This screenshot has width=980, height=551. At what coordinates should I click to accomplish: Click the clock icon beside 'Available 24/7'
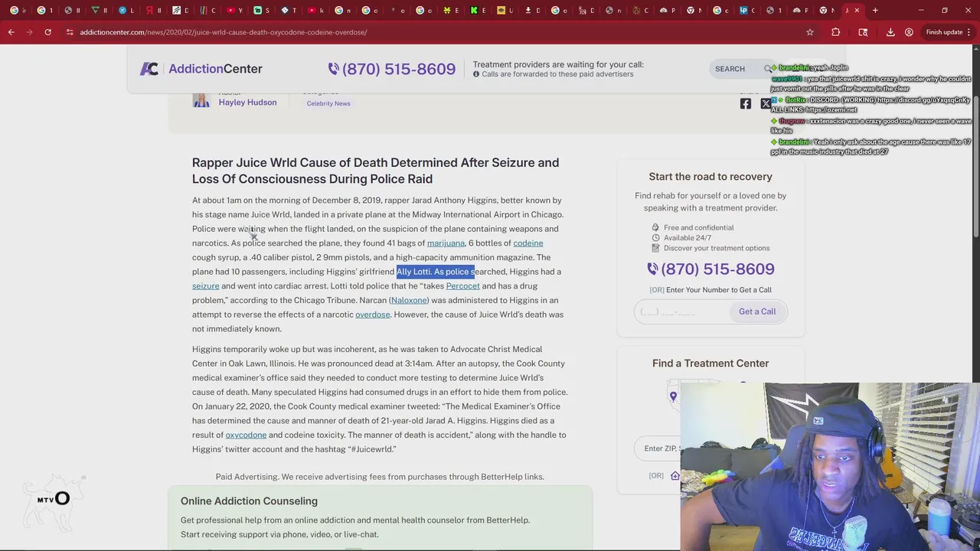[655, 238]
